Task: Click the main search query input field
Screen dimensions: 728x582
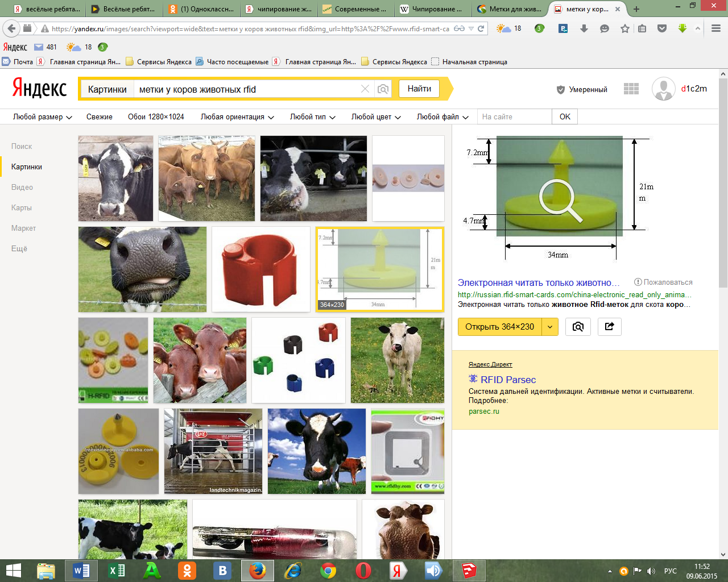Action: tap(247, 89)
